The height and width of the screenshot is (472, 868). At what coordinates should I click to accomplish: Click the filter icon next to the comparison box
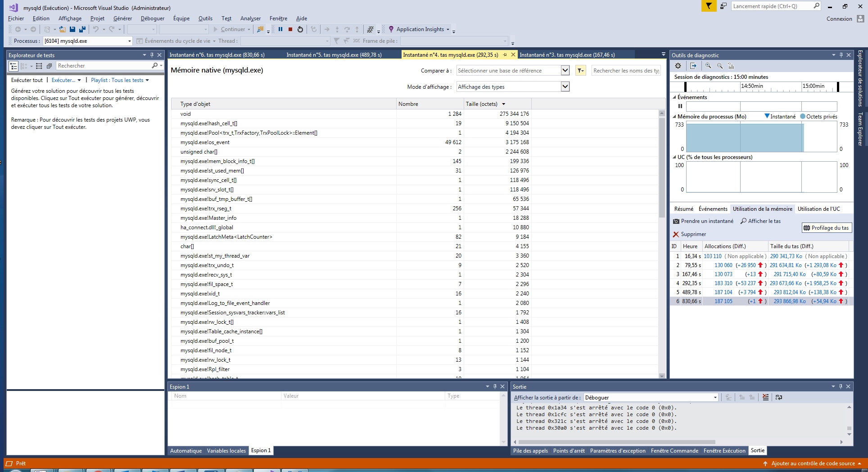(580, 71)
